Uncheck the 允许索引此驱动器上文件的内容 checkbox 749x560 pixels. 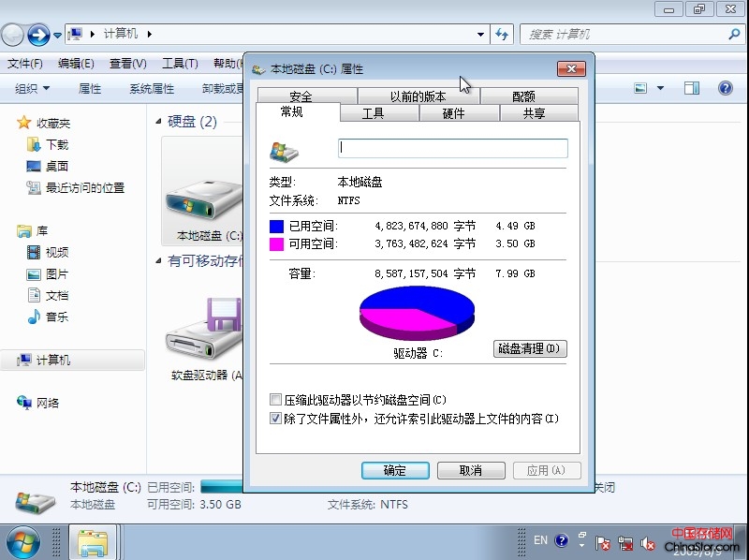point(276,419)
